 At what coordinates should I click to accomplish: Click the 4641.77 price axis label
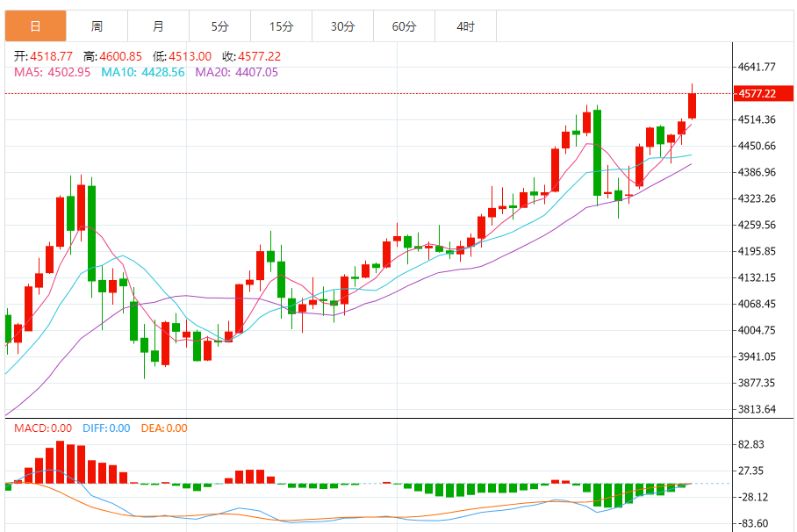pos(758,67)
